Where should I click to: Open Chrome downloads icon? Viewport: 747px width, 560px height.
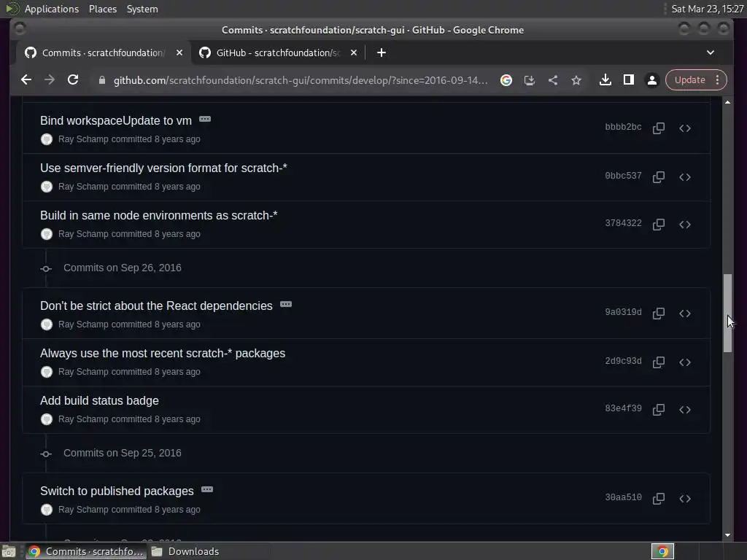point(605,80)
